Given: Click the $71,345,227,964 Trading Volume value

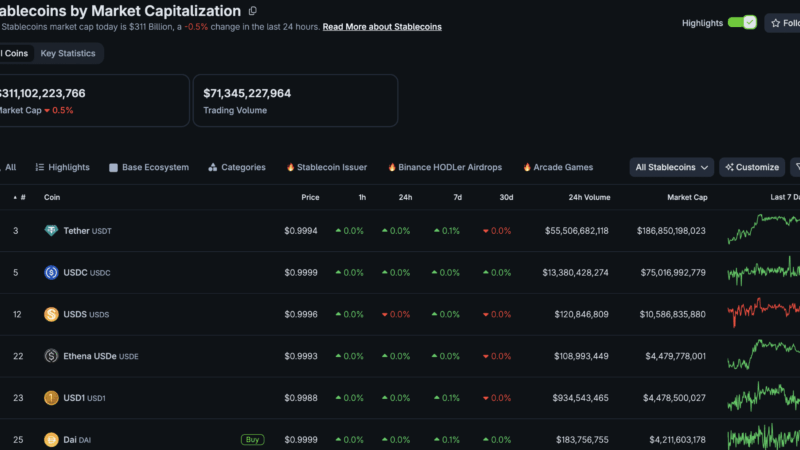Looking at the screenshot, I should 247,93.
